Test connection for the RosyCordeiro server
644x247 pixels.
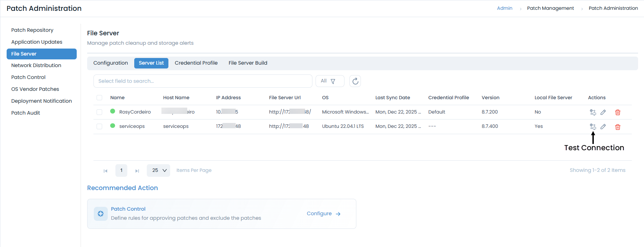tap(593, 112)
